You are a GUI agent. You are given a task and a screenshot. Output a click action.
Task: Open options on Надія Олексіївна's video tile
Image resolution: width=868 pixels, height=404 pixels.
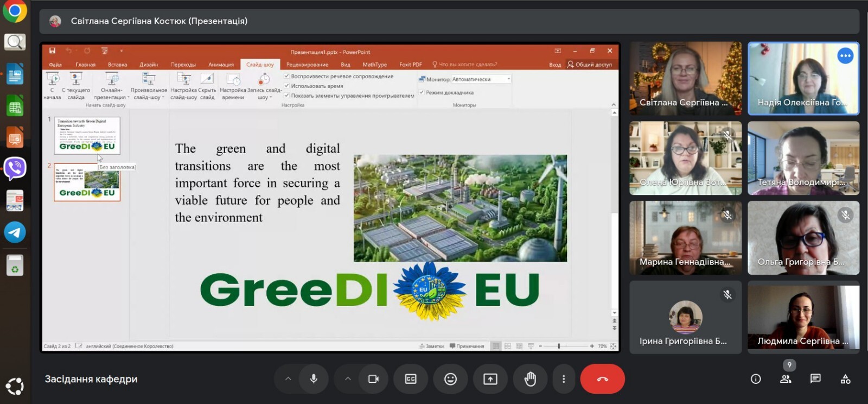click(x=845, y=55)
